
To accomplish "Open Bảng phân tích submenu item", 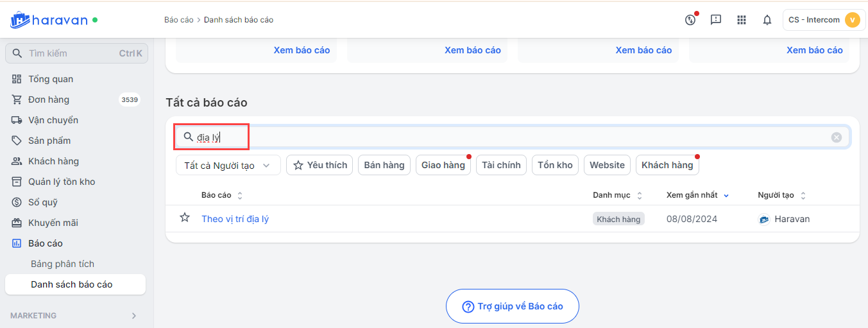I will 62,264.
